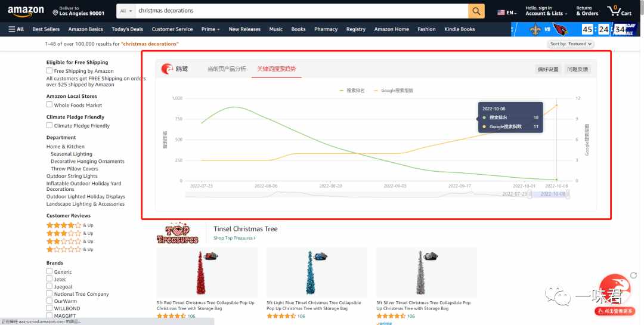Open the Outdoor String Lights department link
Viewport: 644px width, 325px height.
point(72,176)
